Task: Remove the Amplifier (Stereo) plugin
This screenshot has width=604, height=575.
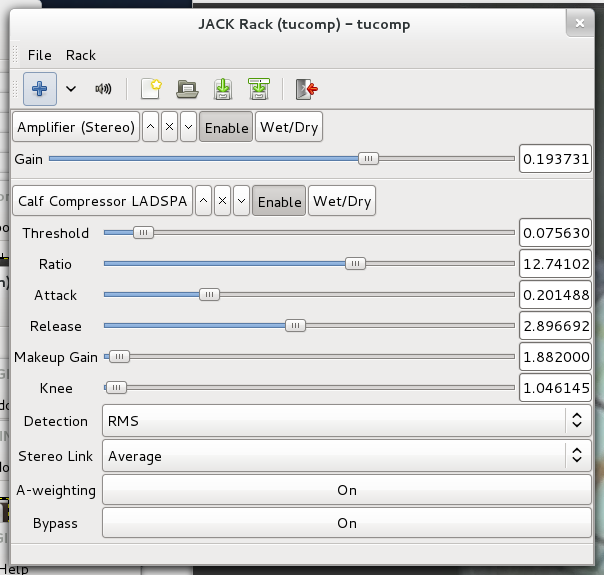Action: click(169, 127)
